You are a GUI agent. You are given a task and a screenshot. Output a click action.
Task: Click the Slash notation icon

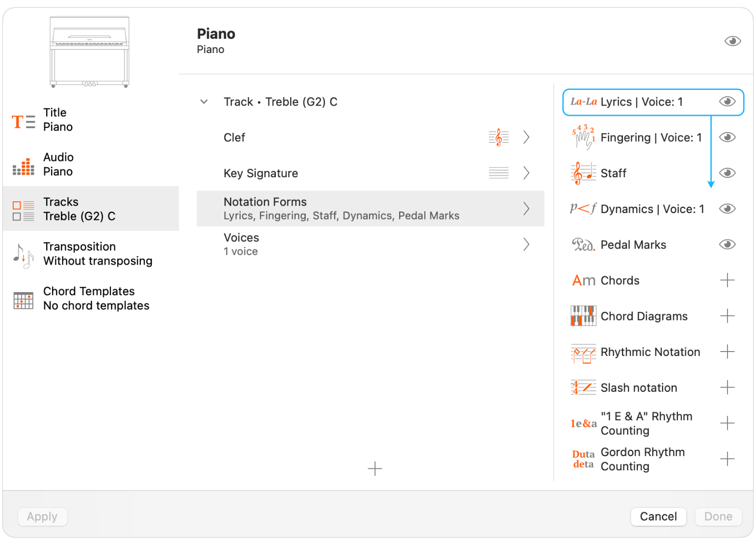click(583, 388)
